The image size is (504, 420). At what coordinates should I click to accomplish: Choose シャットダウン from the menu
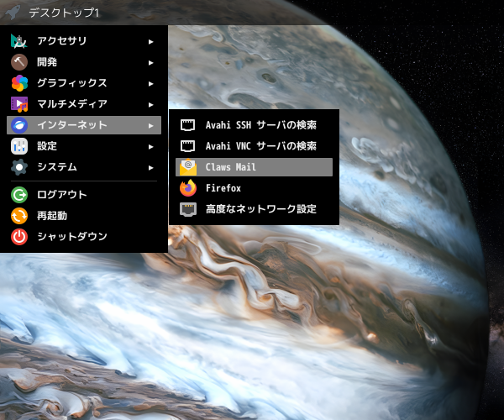(x=84, y=237)
